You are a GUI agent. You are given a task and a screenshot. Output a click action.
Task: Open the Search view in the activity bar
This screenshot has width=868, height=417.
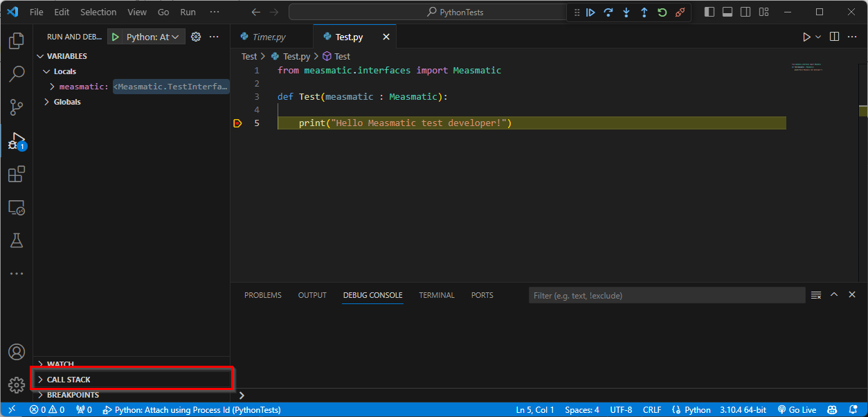click(17, 74)
